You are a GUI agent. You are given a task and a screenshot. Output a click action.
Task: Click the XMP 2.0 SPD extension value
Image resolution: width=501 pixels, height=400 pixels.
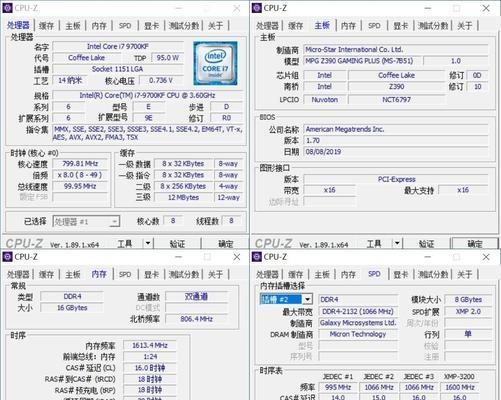[x=468, y=311]
